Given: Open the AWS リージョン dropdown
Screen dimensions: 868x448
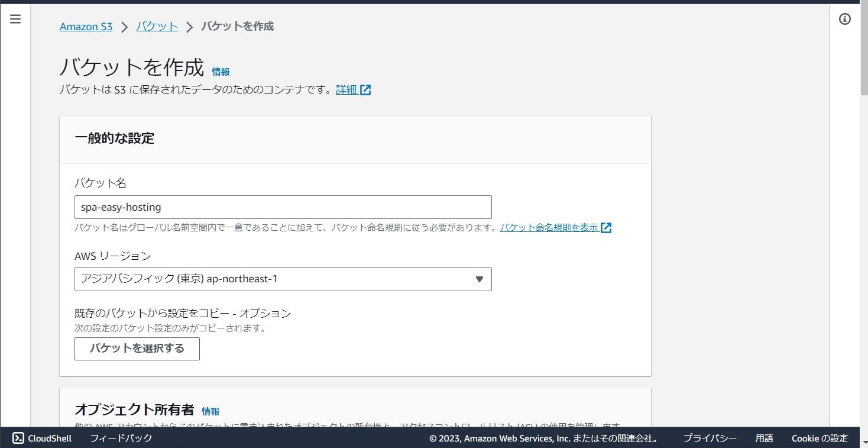Looking at the screenshot, I should click(283, 279).
